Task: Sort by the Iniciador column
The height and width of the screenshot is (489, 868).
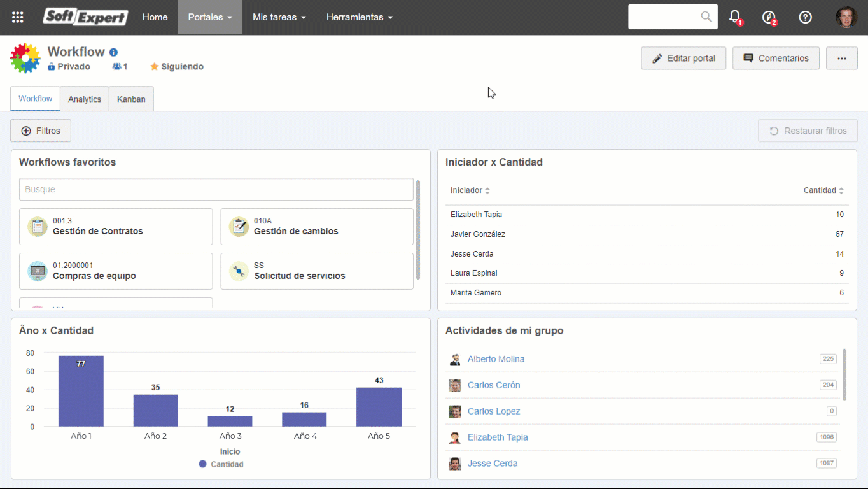Action: click(x=470, y=190)
